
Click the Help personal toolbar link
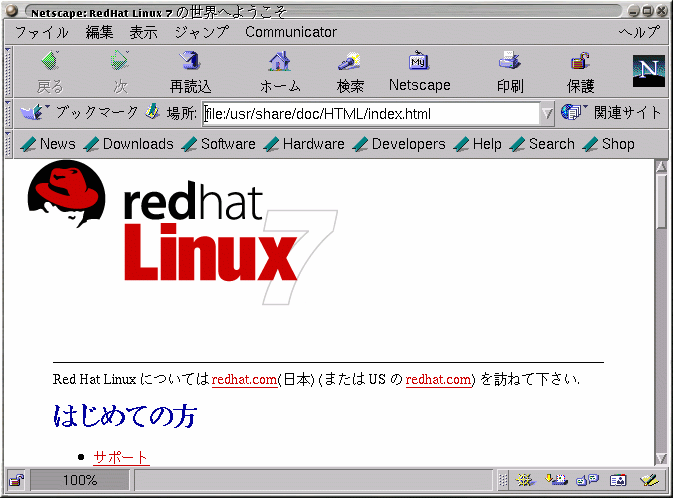click(477, 144)
